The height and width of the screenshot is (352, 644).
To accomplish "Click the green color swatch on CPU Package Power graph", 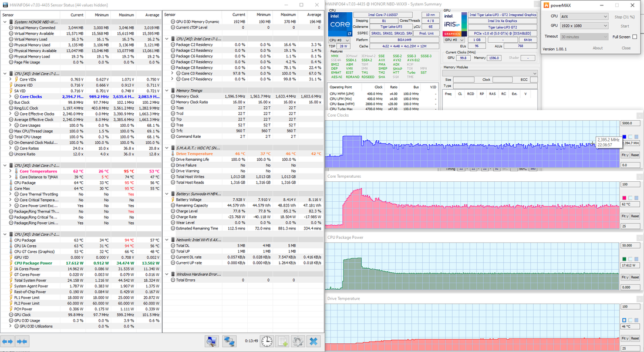I will tap(623, 259).
